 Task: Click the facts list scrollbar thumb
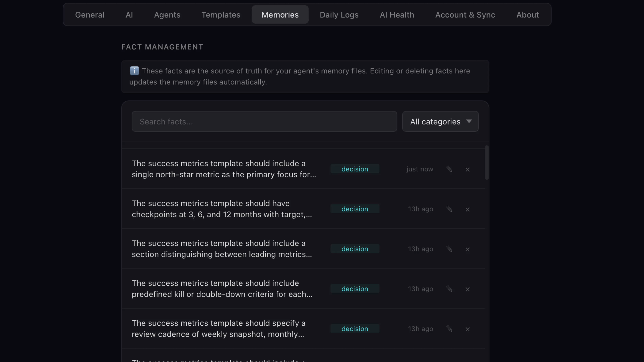pyautogui.click(x=487, y=162)
